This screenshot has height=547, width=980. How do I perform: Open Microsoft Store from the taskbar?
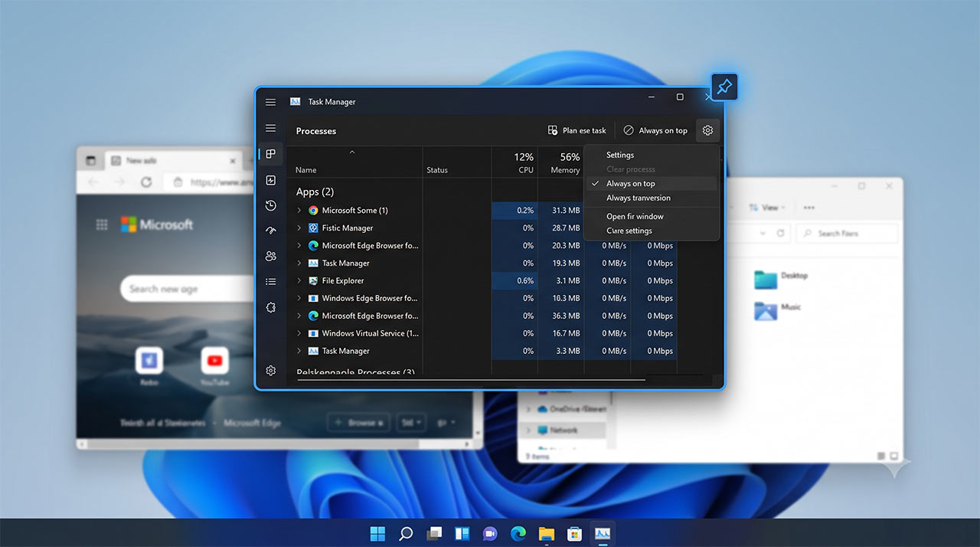(x=574, y=533)
